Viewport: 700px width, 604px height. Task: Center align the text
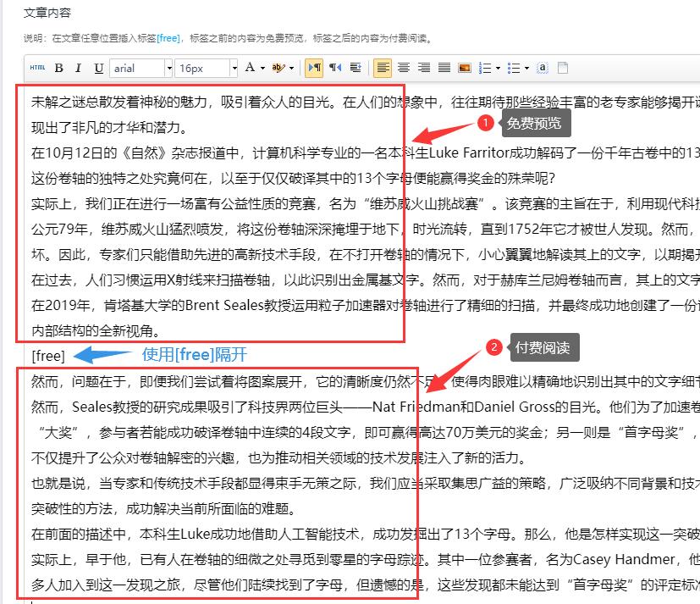click(404, 68)
